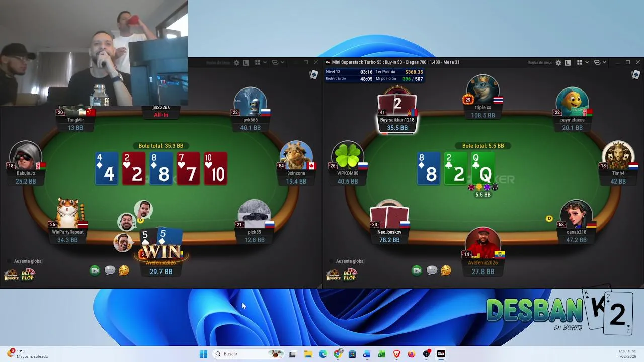Open table layout grid in left table
The image size is (644, 362).
[x=258, y=63]
